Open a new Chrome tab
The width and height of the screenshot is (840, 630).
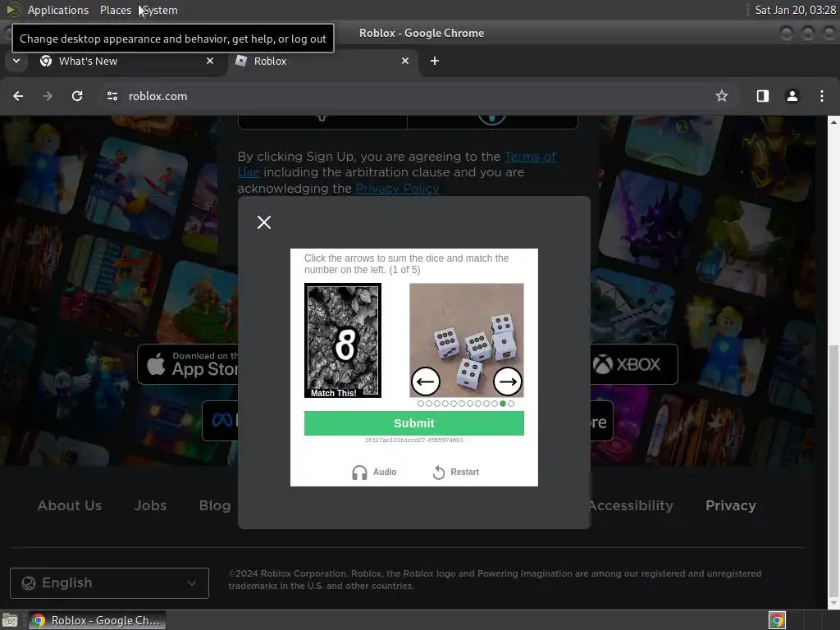(435, 61)
